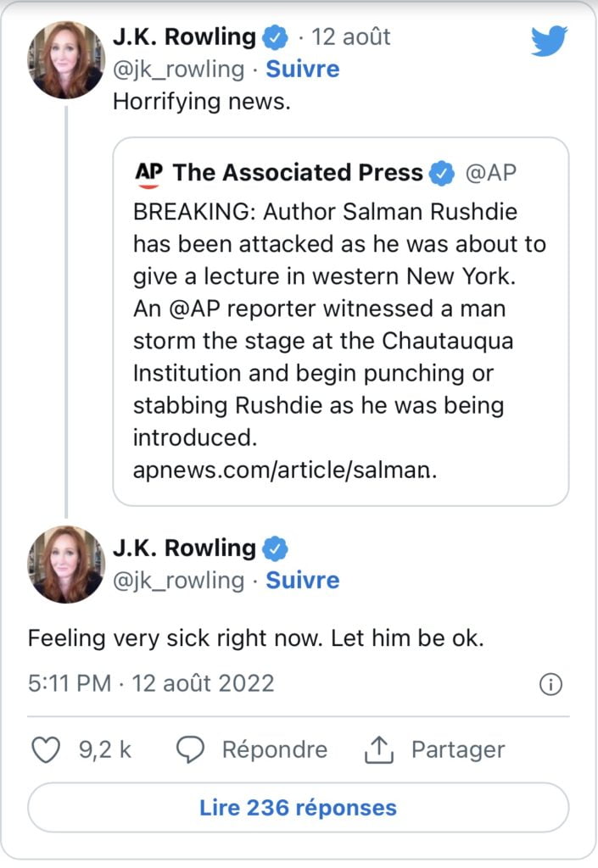
Task: Click the heart like icon
Action: click(x=45, y=749)
